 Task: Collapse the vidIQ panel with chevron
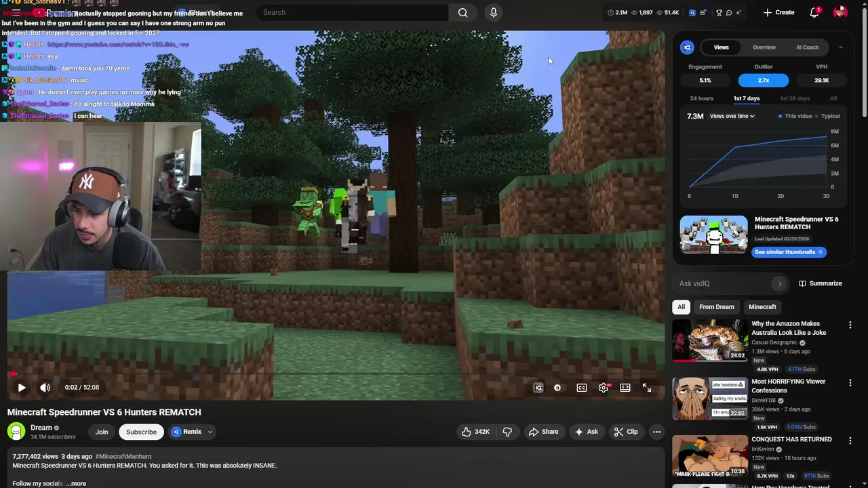point(840,47)
